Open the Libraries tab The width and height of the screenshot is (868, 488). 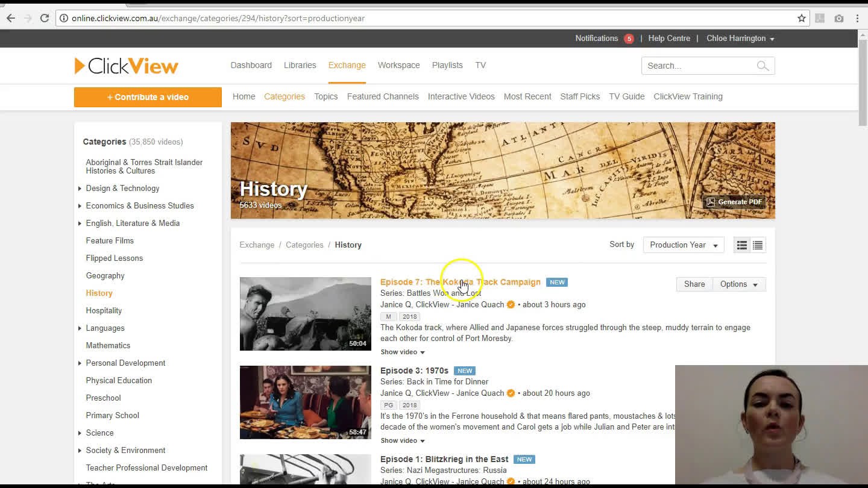click(300, 65)
